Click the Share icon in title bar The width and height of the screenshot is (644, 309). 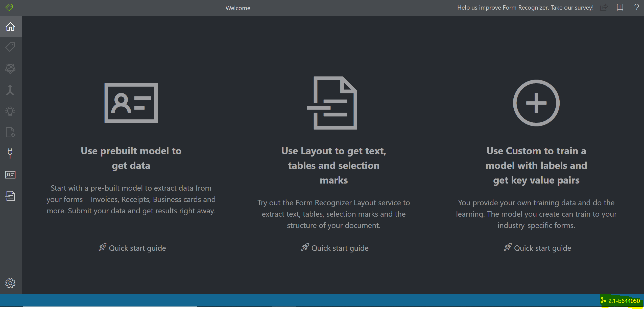[x=604, y=8]
